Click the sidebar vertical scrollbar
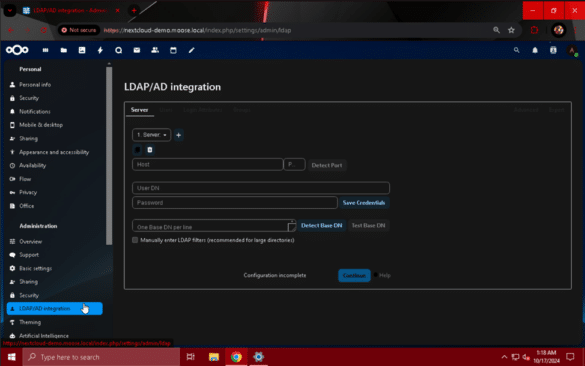The height and width of the screenshot is (366, 585). [x=109, y=156]
